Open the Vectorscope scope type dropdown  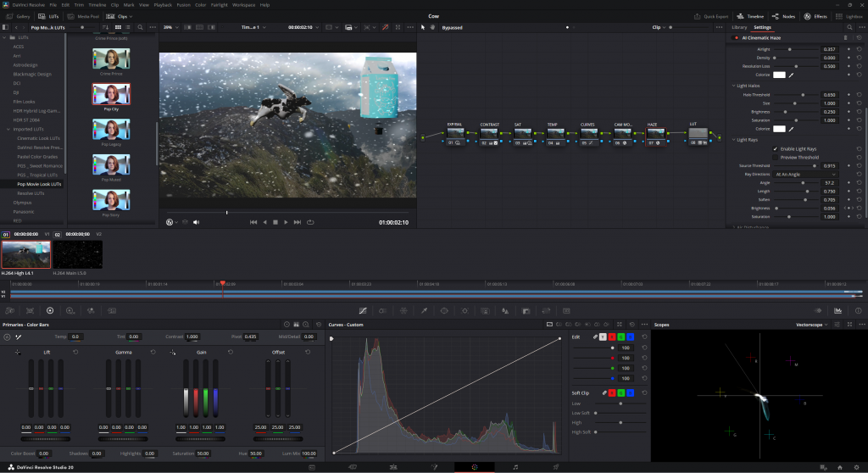tap(811, 325)
